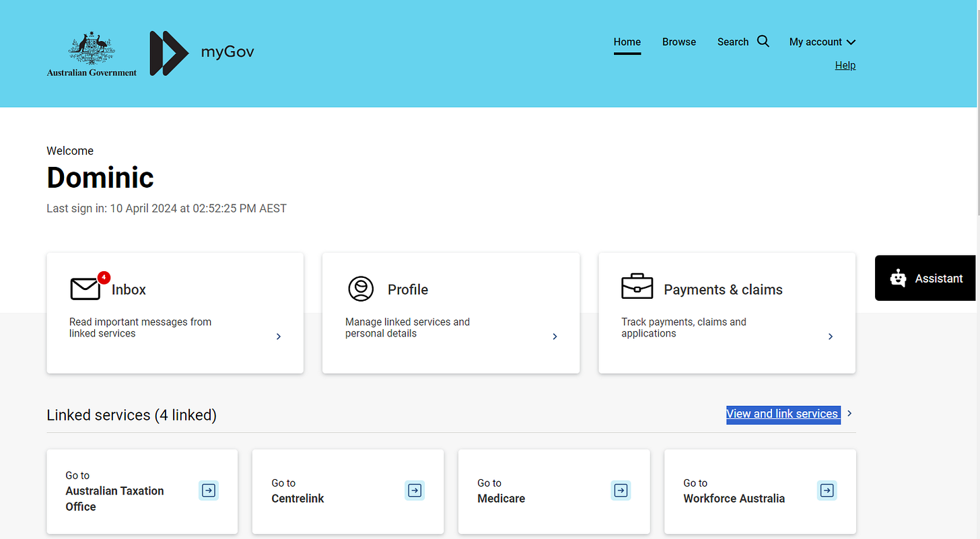The image size is (980, 539).
Task: Click the arrow icon for Medicare
Action: click(x=621, y=490)
